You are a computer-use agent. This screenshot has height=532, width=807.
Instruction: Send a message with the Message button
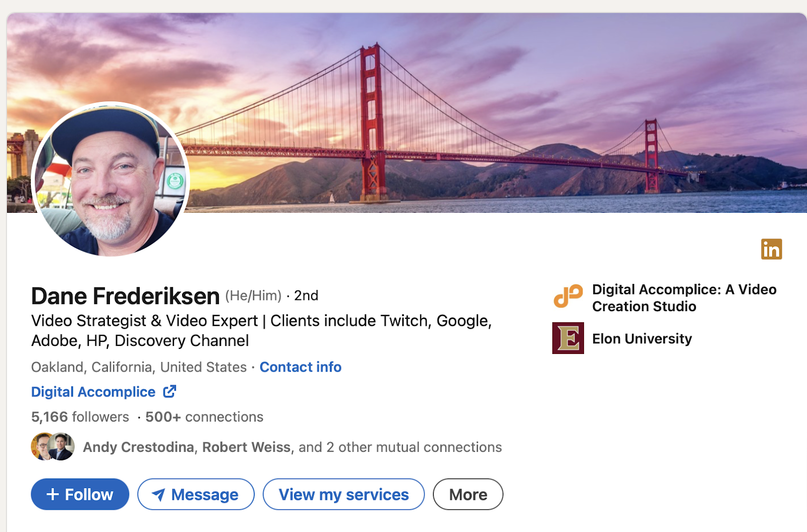196,494
